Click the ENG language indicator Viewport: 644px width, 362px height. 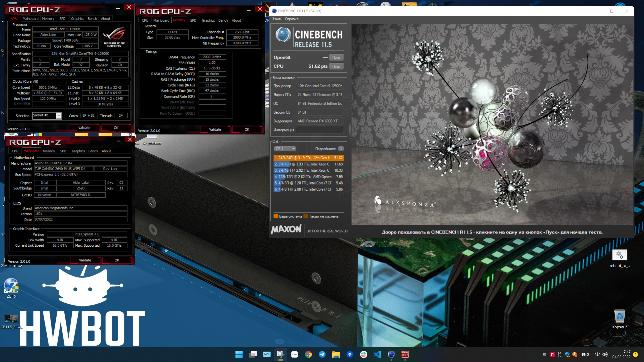coord(585,354)
